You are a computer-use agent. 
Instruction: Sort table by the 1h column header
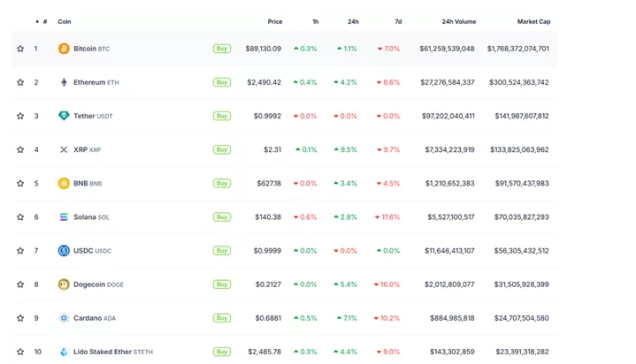pyautogui.click(x=316, y=21)
